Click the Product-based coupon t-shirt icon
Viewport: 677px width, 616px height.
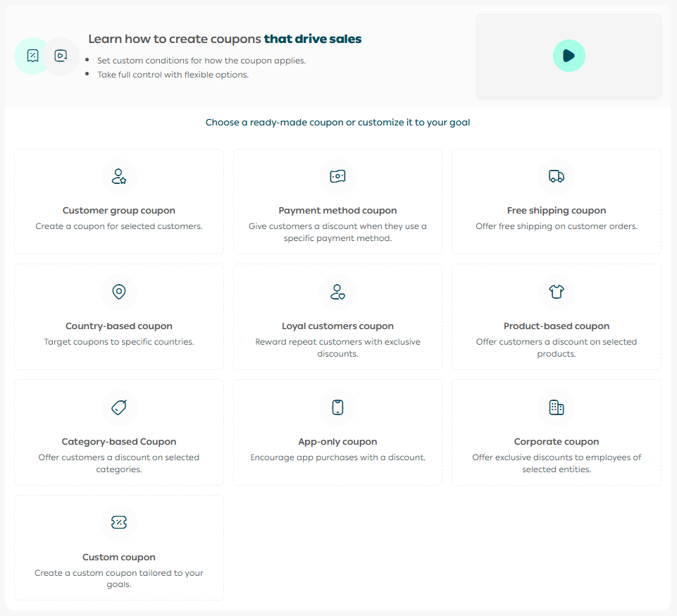[x=556, y=292]
